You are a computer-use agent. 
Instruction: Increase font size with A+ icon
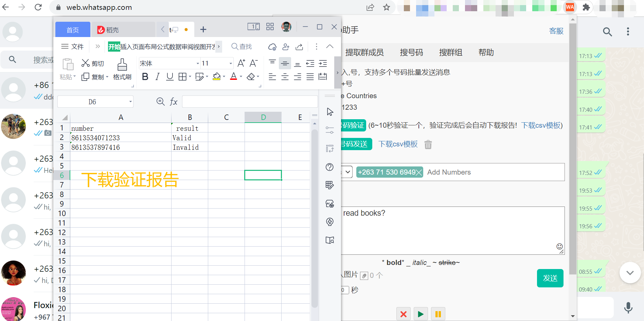[x=241, y=63]
